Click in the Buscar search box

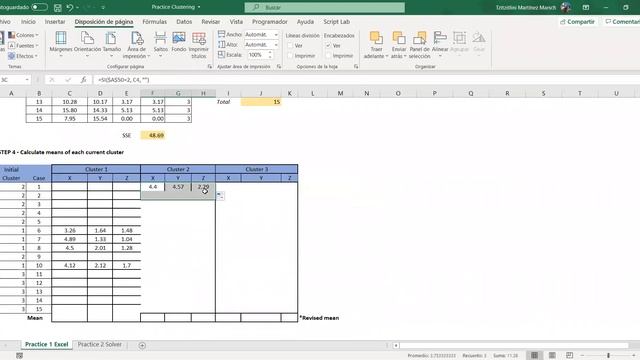point(325,7)
